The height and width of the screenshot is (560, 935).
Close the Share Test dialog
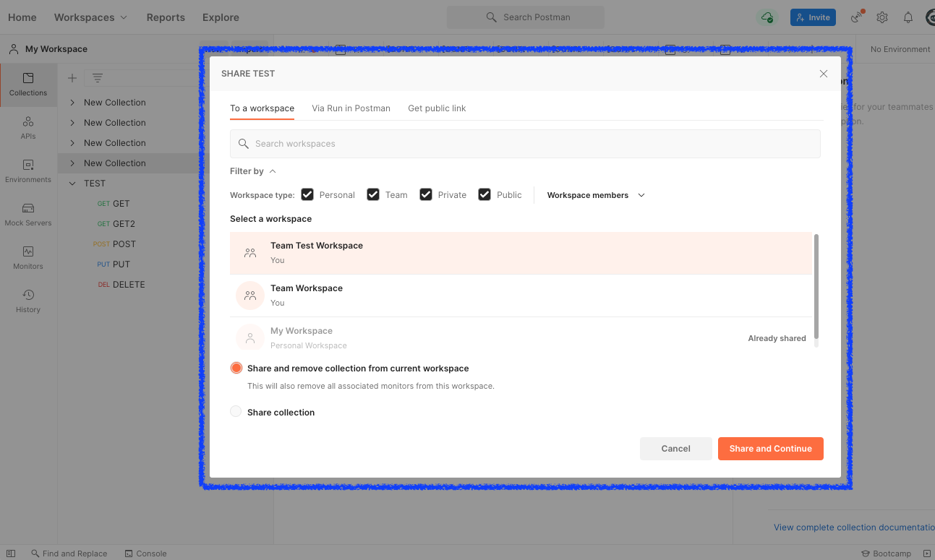pos(823,74)
